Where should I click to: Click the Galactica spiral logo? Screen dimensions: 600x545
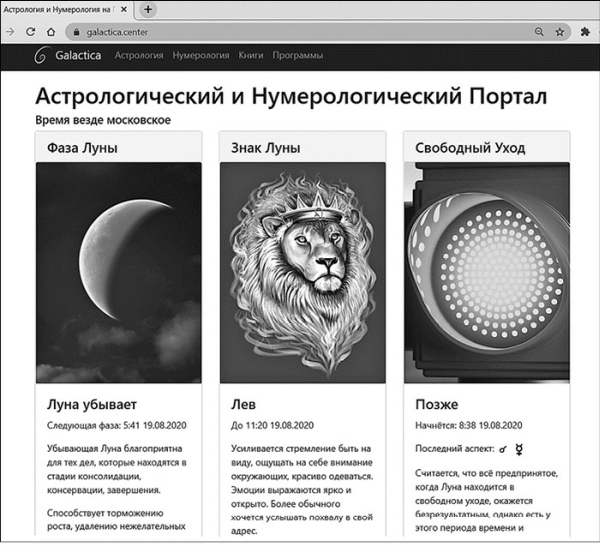41,56
